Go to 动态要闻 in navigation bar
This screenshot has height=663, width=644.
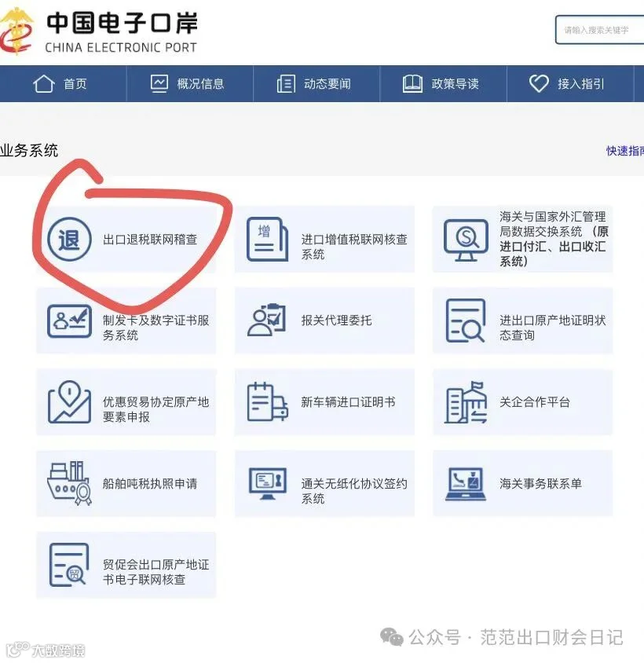(314, 84)
